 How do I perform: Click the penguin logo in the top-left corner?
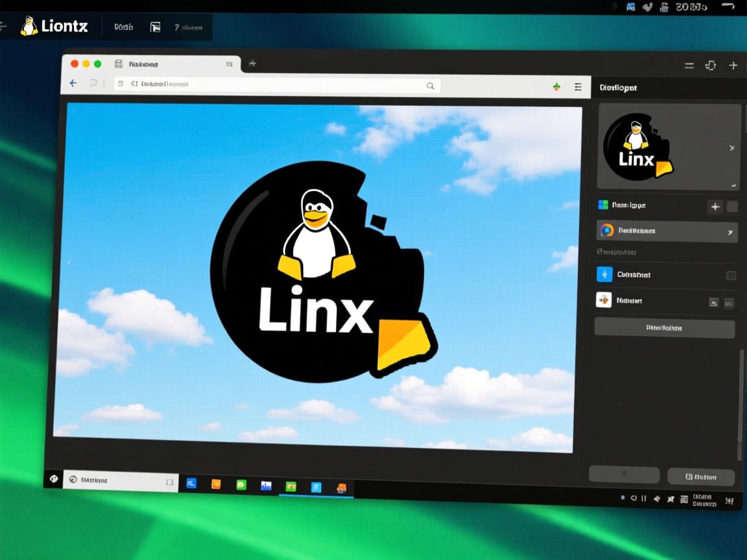click(x=29, y=26)
